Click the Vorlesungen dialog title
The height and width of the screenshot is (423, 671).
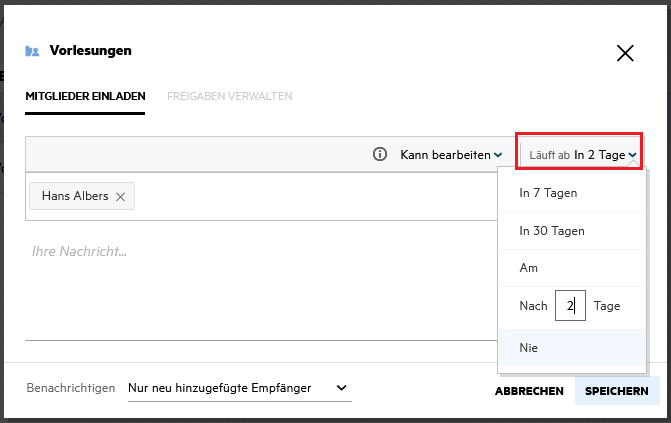[x=91, y=50]
